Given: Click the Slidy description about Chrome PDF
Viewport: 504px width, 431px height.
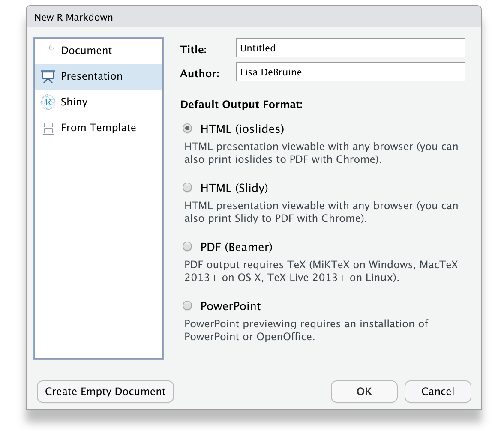Looking at the screenshot, I should pyautogui.click(x=321, y=212).
